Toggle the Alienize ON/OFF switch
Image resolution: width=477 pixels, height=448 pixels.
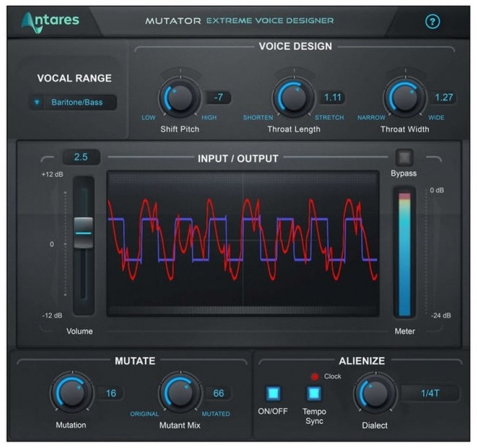[273, 393]
